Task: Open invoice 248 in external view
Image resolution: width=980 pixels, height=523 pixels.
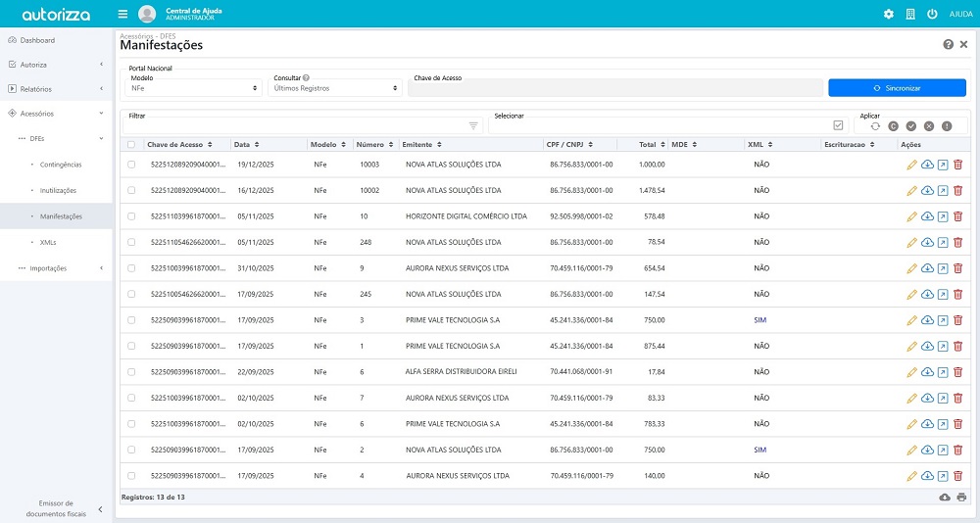Action: (943, 242)
